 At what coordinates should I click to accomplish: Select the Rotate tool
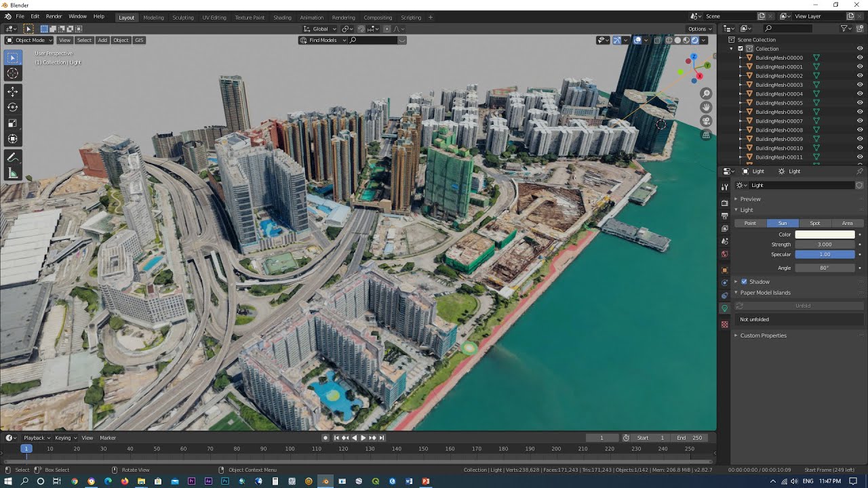pos(12,107)
